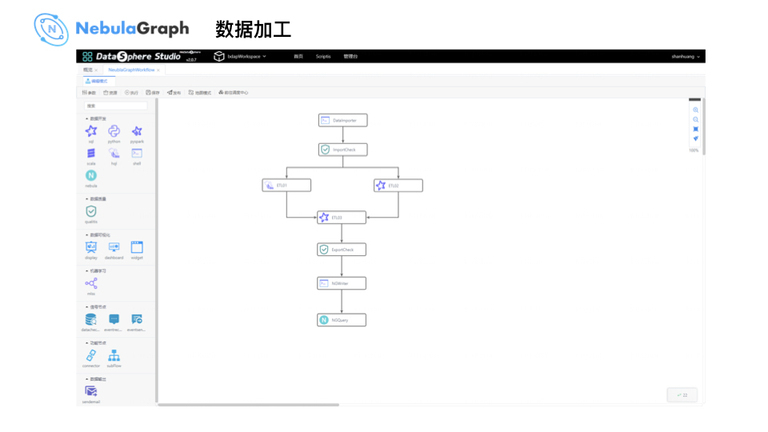Image resolution: width=768 pixels, height=432 pixels.
Task: Select the subflow node icon
Action: click(x=114, y=356)
